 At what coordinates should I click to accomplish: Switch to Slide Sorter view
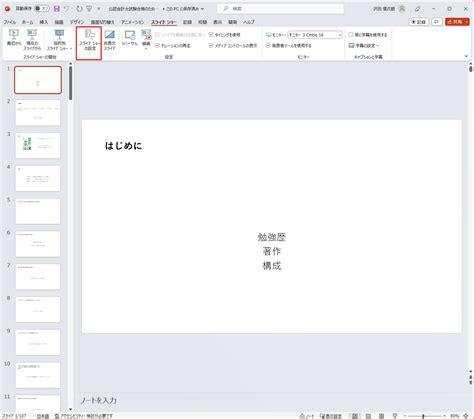click(368, 416)
